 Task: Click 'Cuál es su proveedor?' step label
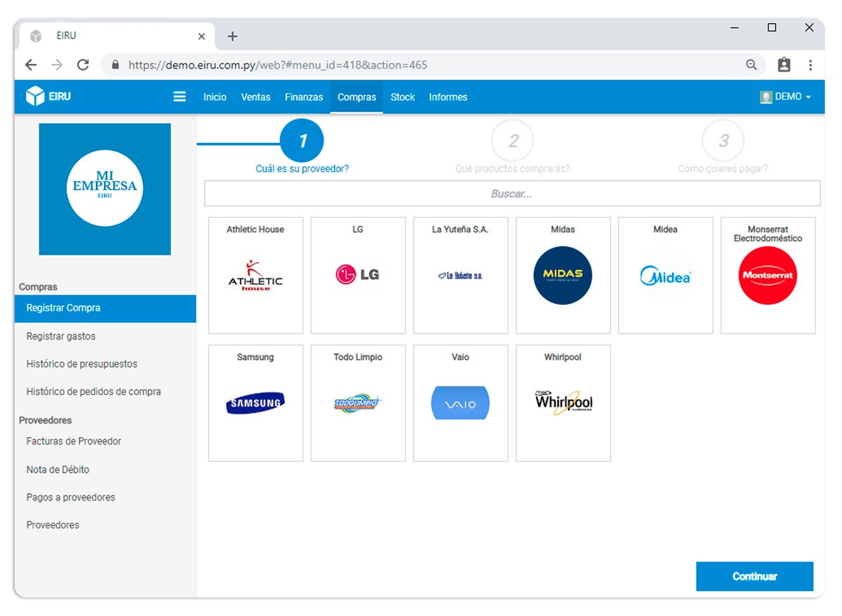coord(302,169)
